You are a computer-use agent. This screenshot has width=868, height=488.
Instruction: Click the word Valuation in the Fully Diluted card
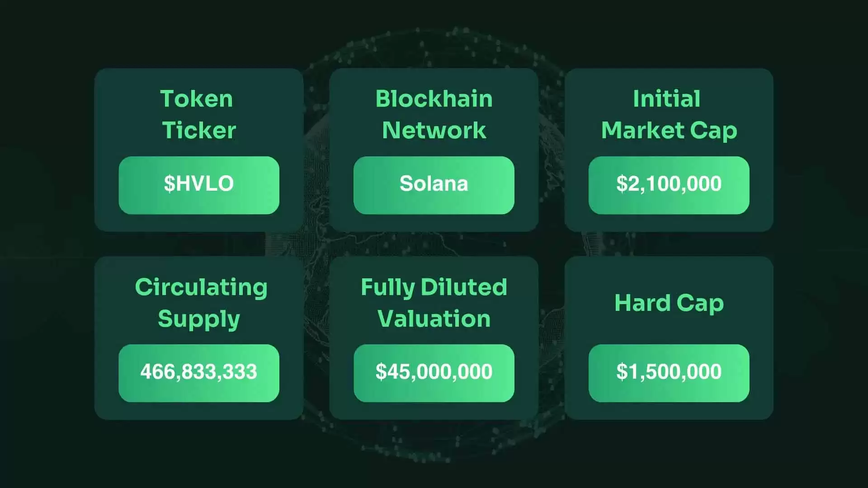point(434,319)
